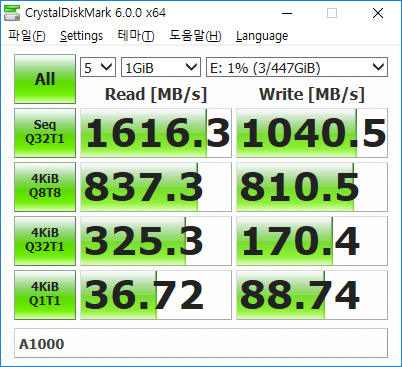Start the 4KiB Q8T8 test
Viewport: 402px width, 367px height.
click(45, 187)
